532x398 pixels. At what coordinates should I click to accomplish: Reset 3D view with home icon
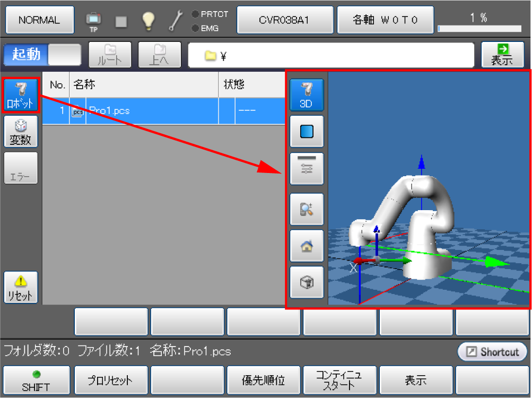click(306, 246)
